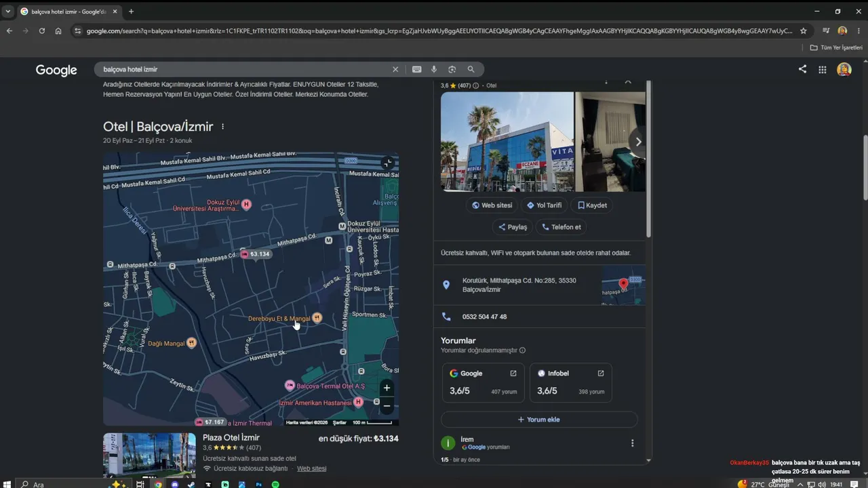This screenshot has width=868, height=488.
Task: Zoom out on the map
Action: [387, 405]
